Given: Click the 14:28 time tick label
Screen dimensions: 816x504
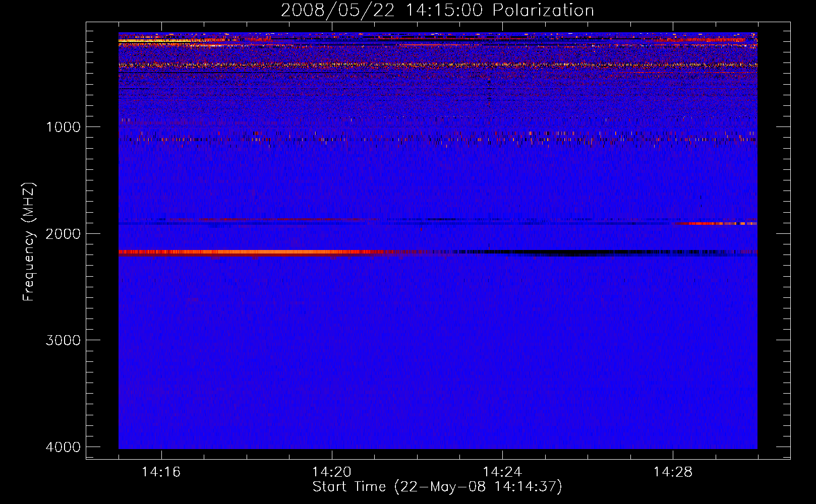Looking at the screenshot, I should tap(673, 472).
